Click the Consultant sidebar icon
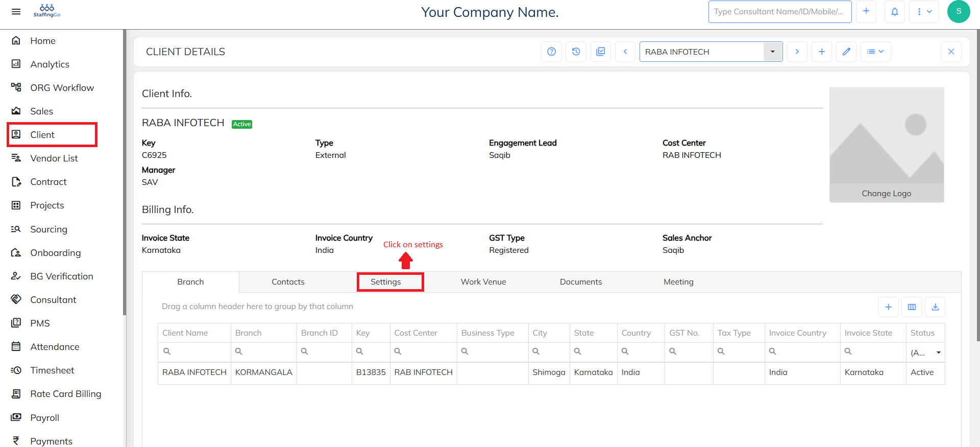Image resolution: width=980 pixels, height=447 pixels. tap(16, 299)
